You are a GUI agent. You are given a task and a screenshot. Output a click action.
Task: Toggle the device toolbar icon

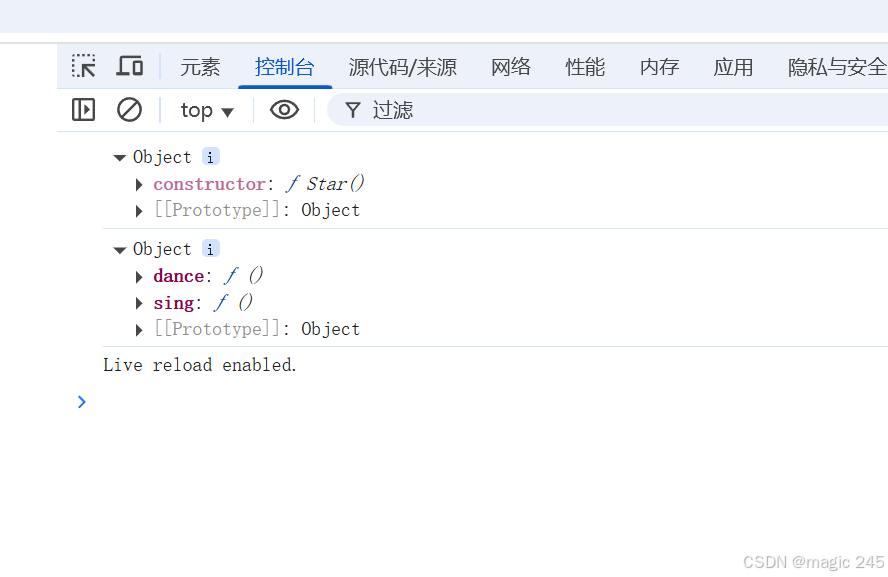pos(130,66)
